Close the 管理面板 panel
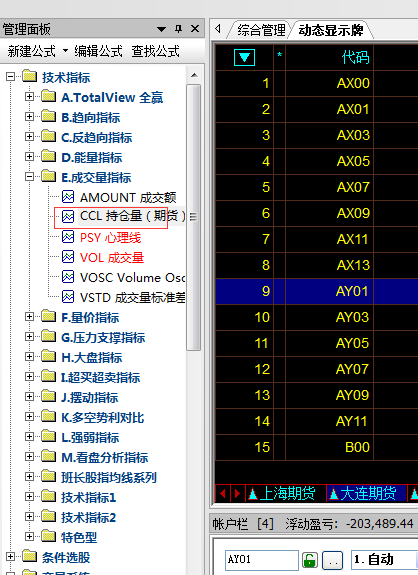418x575 pixels. click(195, 29)
